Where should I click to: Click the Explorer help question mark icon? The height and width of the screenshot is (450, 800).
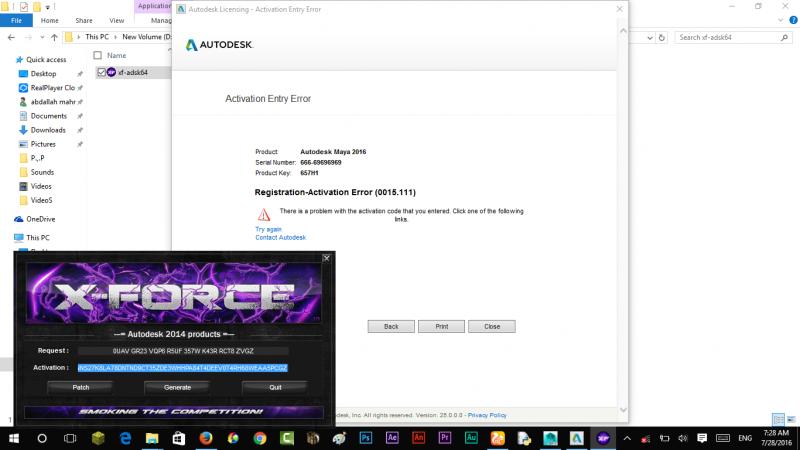793,20
